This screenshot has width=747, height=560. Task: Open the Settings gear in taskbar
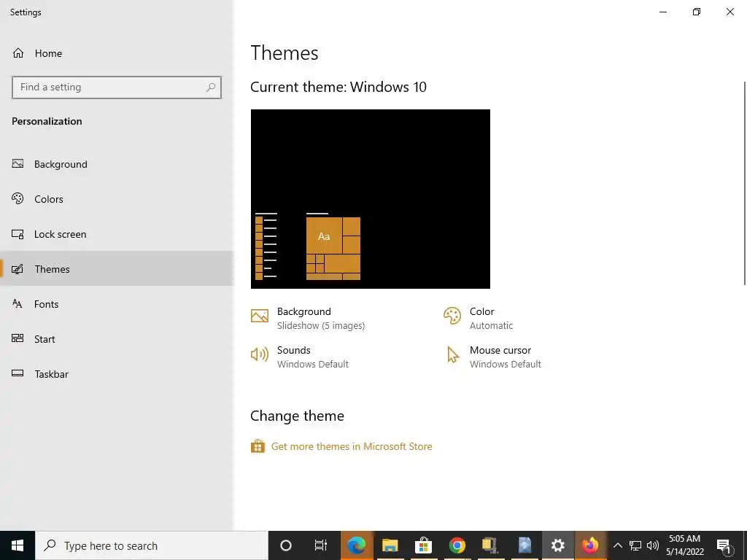point(557,545)
